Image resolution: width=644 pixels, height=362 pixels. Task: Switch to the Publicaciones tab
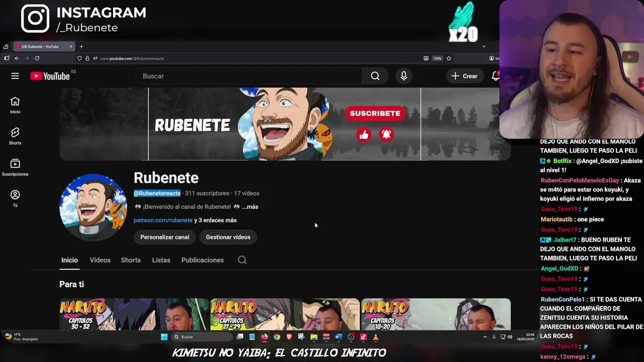[x=203, y=260]
